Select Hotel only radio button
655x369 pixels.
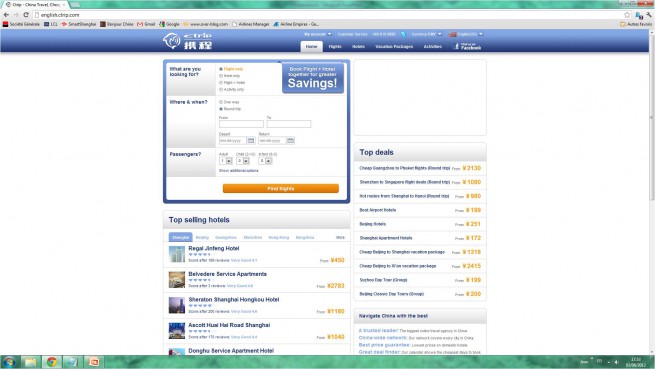[x=221, y=76]
